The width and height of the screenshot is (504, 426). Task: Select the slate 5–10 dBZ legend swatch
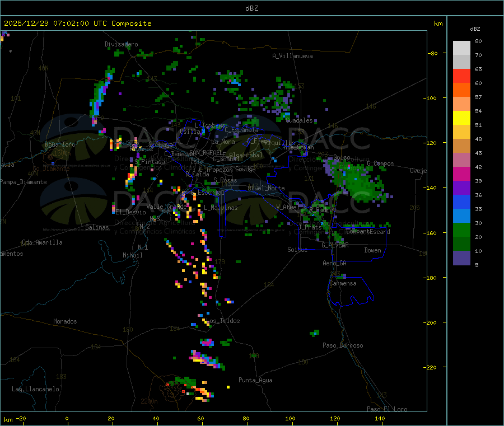click(461, 258)
